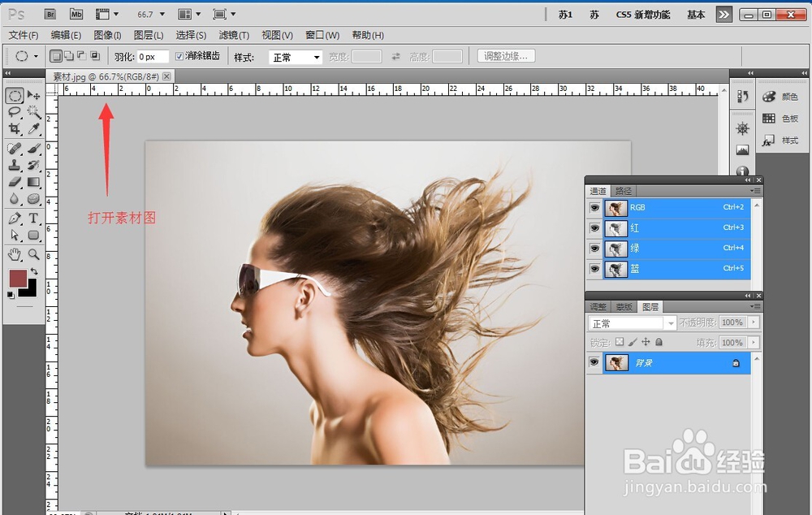
Task: Switch to CS5 New Features workspace
Action: [x=642, y=15]
